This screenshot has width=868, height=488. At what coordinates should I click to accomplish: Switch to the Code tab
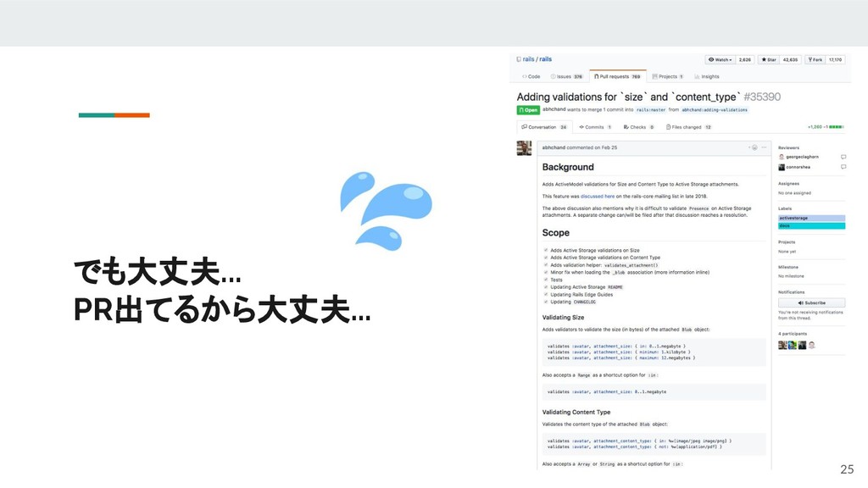pos(531,77)
